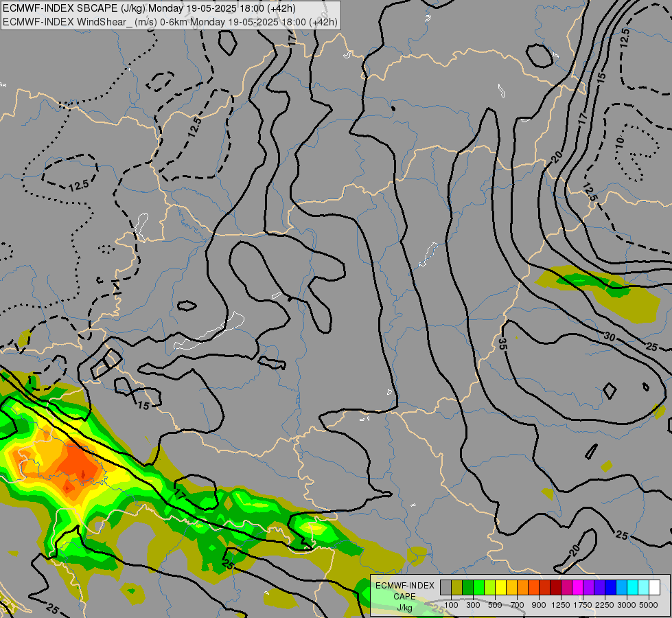Click the 700 value in the legend scale
This screenshot has width=672, height=618.
[518, 605]
